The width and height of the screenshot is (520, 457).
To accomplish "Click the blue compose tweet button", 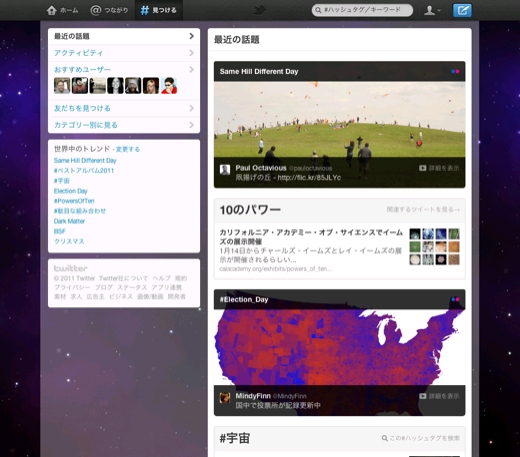I will (462, 10).
